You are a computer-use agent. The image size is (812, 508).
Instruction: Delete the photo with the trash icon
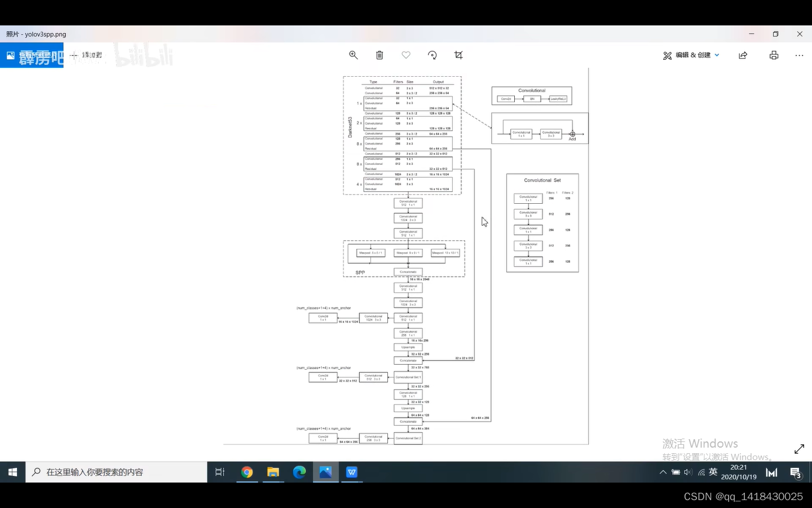(379, 55)
